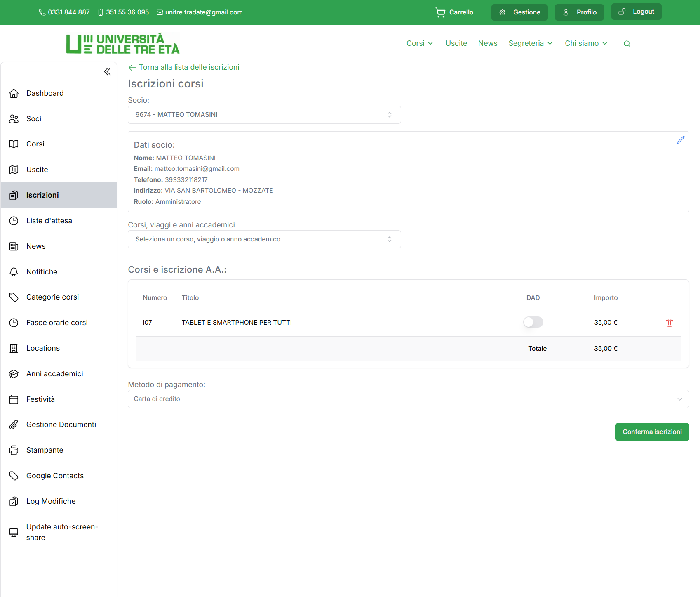
Task: Expand the Segreteria menu
Action: coord(530,43)
